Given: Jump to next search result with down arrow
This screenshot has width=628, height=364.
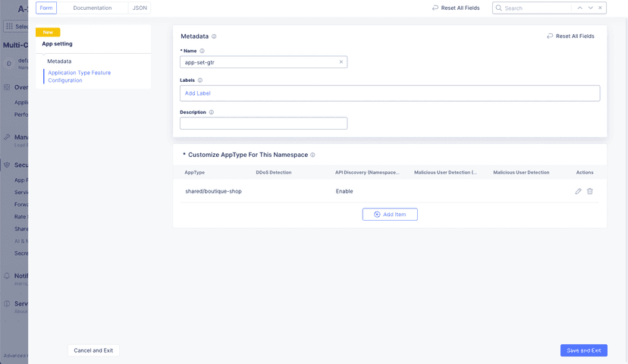Looking at the screenshot, I should (x=590, y=8).
